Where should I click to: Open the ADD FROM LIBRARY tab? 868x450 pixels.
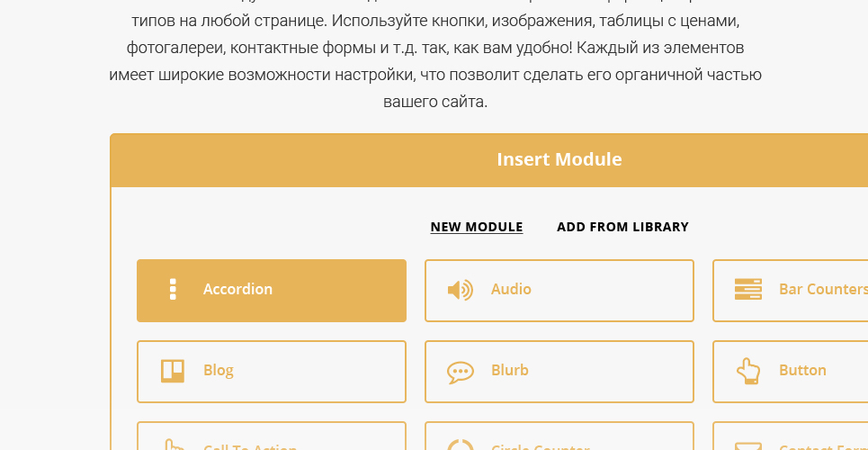pyautogui.click(x=622, y=227)
